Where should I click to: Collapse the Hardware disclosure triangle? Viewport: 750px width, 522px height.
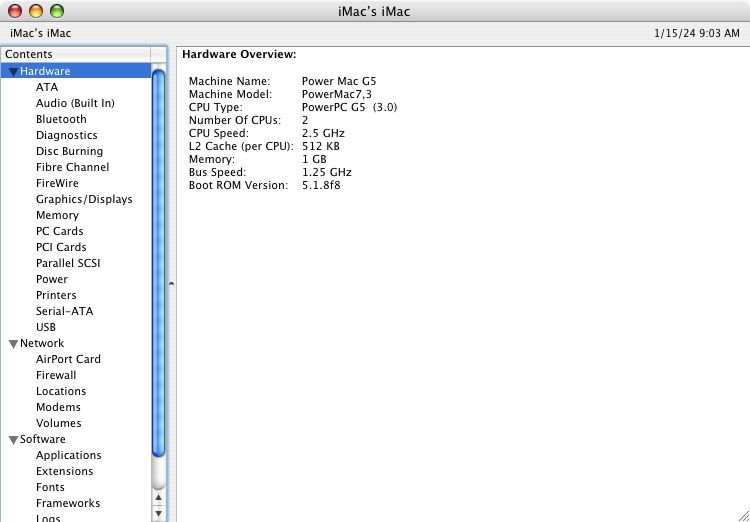coord(12,72)
